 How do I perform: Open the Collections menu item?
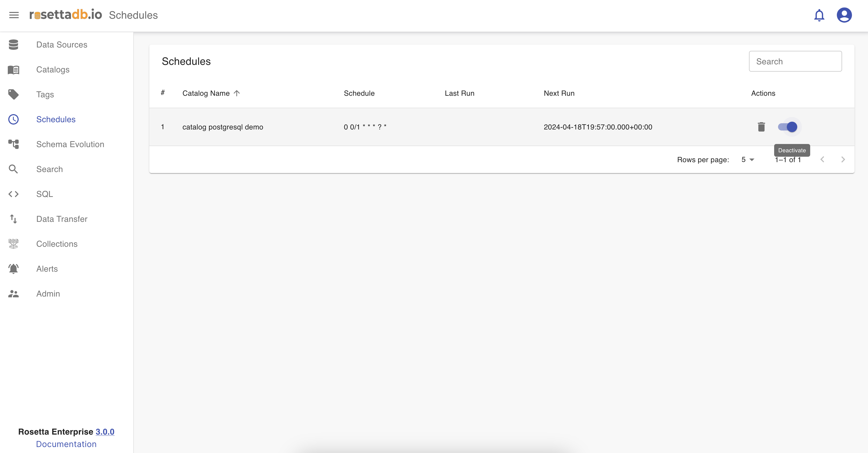[57, 244]
